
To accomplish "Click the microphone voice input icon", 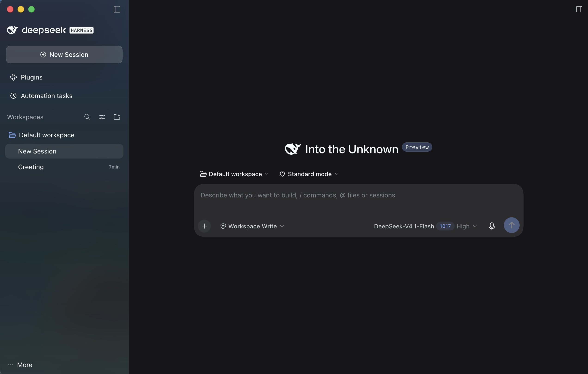I will coord(492,226).
